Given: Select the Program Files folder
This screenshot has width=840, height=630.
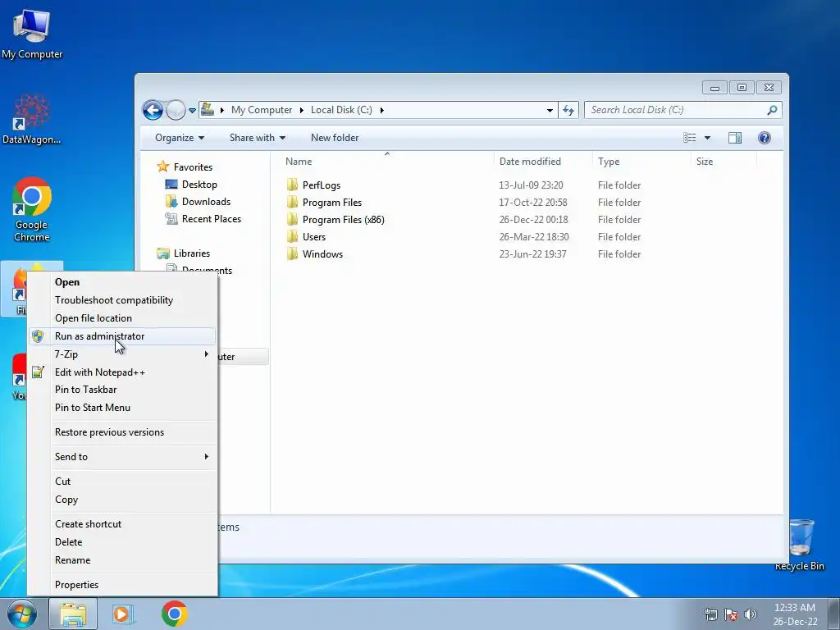Looking at the screenshot, I should pos(332,203).
